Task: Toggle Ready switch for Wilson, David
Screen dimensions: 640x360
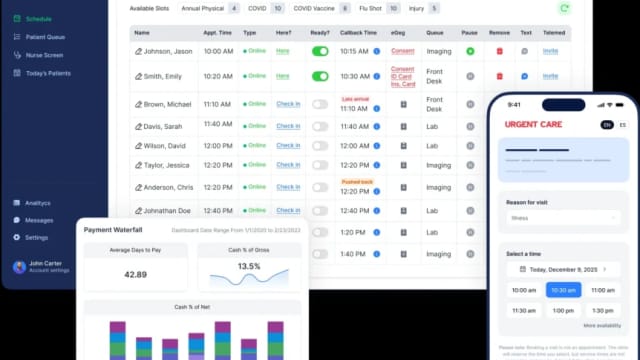Action: pos(320,146)
